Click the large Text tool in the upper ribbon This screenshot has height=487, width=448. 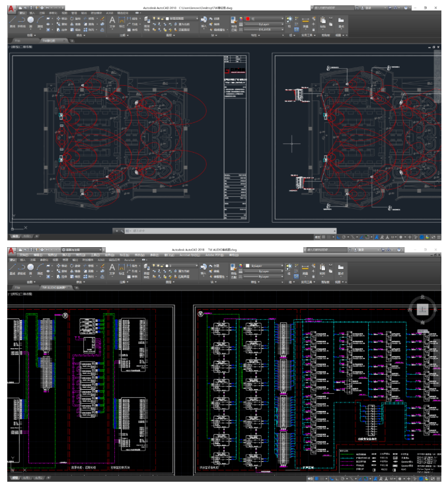[x=112, y=21]
